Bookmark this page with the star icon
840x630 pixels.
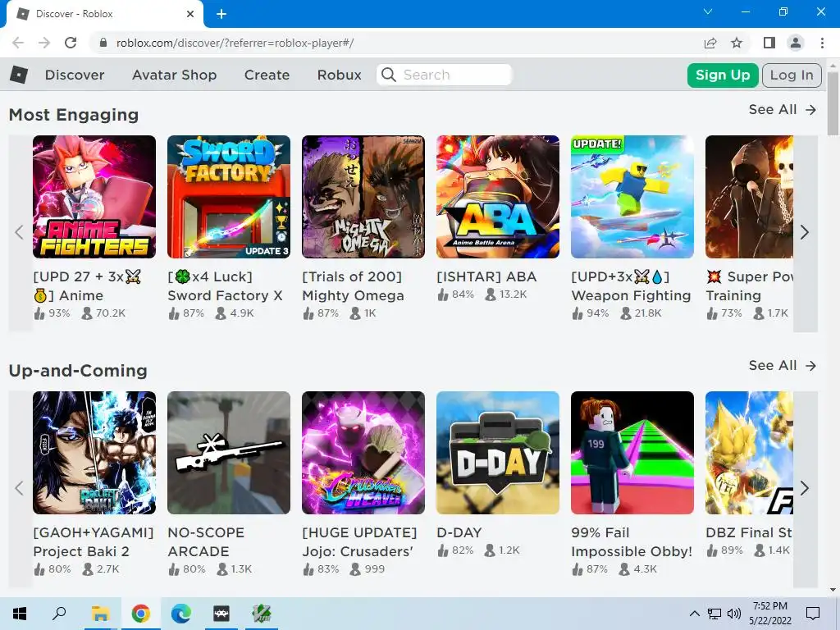pyautogui.click(x=737, y=43)
